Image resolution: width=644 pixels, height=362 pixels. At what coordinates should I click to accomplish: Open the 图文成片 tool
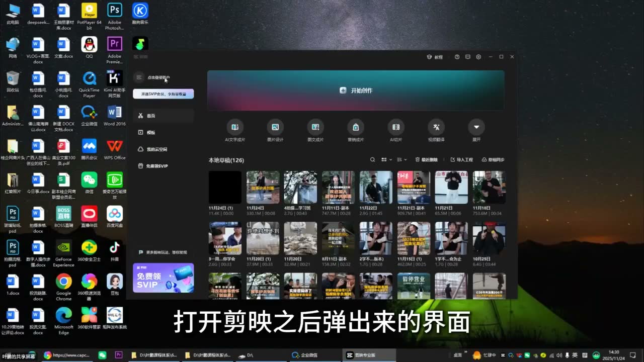315,131
